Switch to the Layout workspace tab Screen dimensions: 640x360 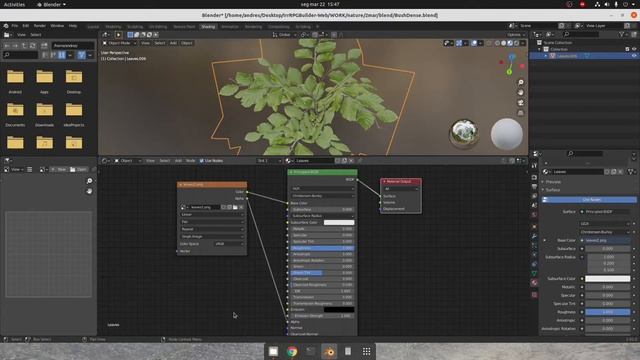(x=93, y=27)
